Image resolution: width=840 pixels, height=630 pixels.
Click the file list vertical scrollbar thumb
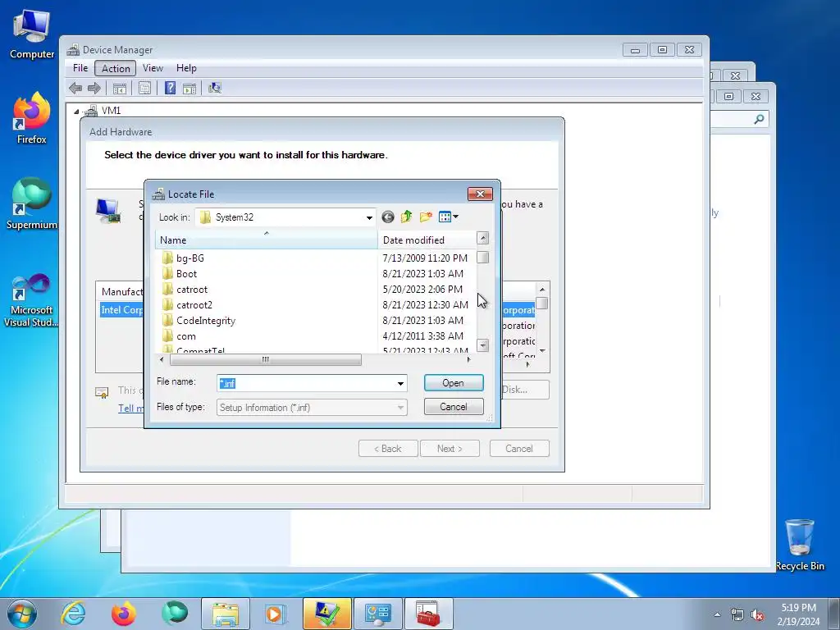tap(482, 258)
